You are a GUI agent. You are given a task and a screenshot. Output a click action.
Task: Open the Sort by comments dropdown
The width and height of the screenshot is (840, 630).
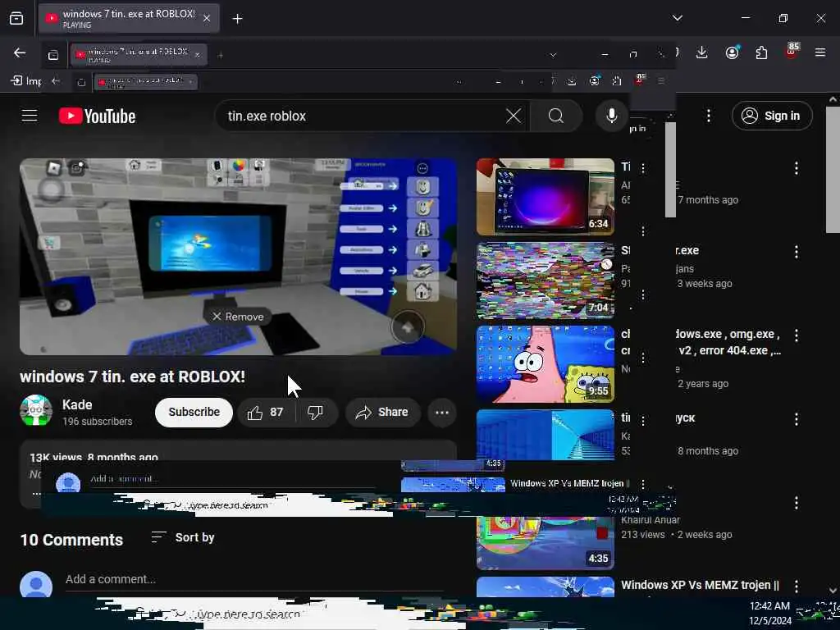tap(183, 537)
